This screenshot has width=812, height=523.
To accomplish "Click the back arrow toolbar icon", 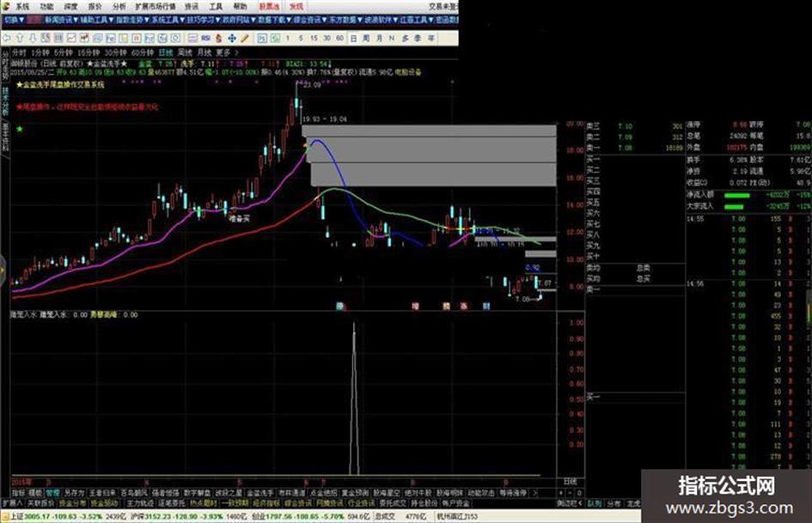I will (x=7, y=39).
